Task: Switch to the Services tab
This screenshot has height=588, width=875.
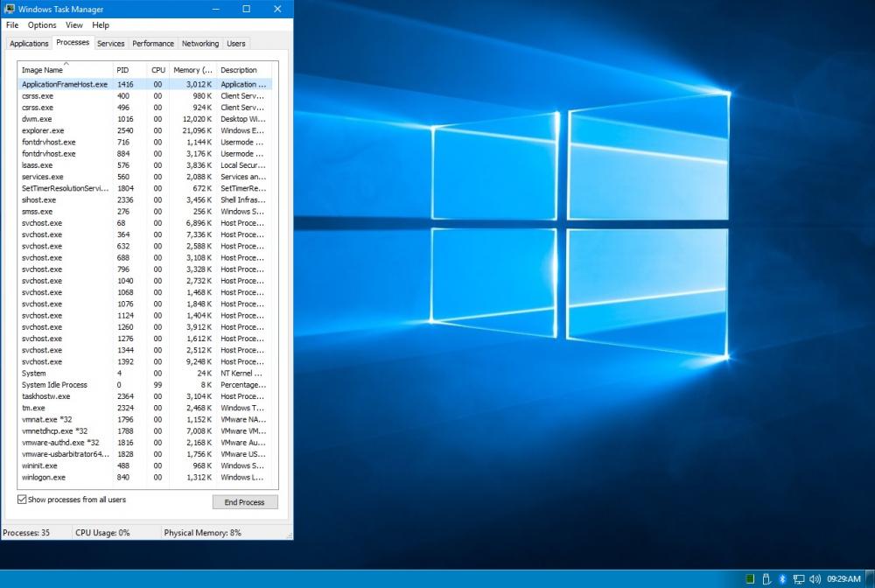Action: click(110, 43)
